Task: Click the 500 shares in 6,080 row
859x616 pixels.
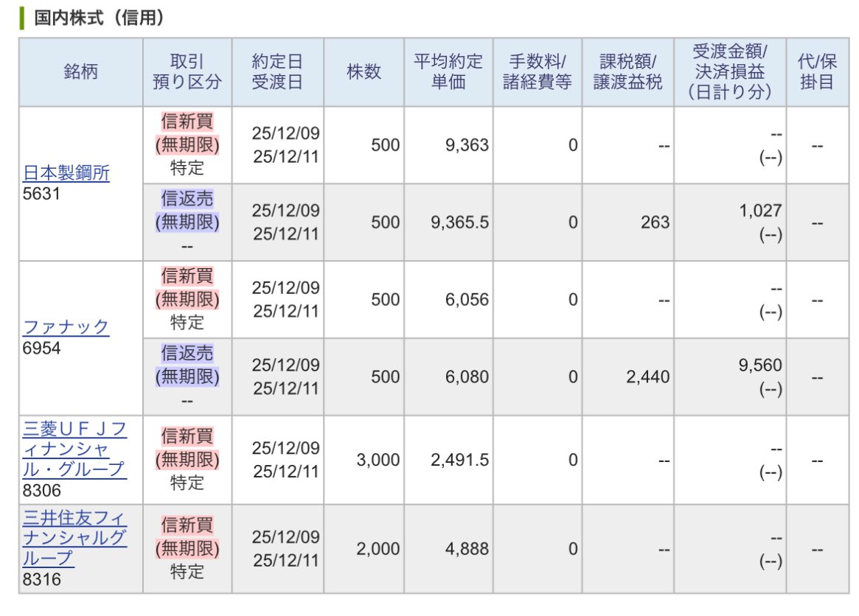Action: pos(385,377)
